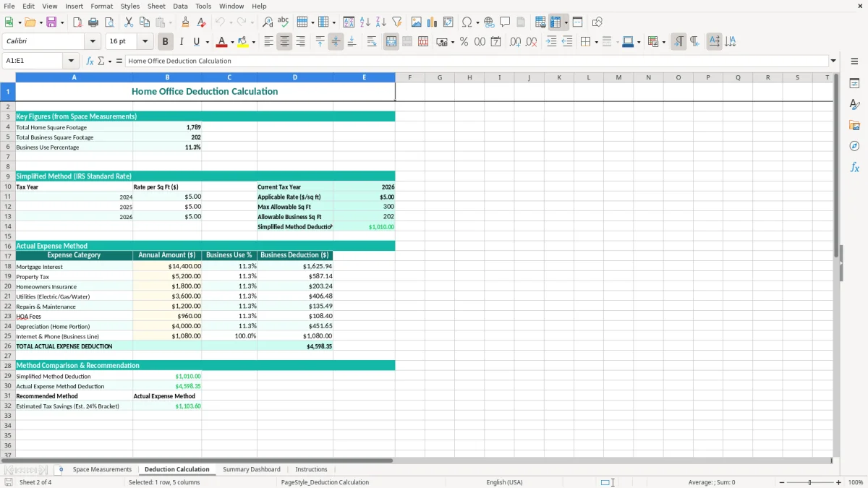
Task: Insert a comment
Action: point(505,22)
